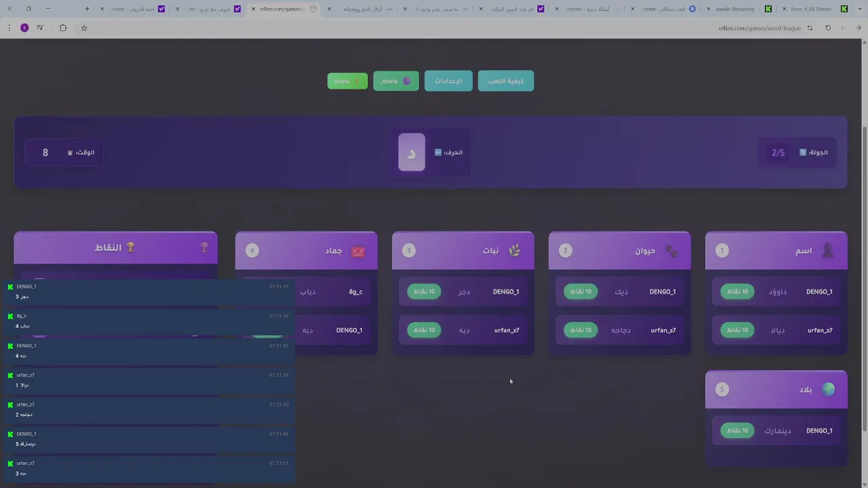The width and height of the screenshot is (868, 488).
Task: Reload the page
Action: [x=828, y=28]
